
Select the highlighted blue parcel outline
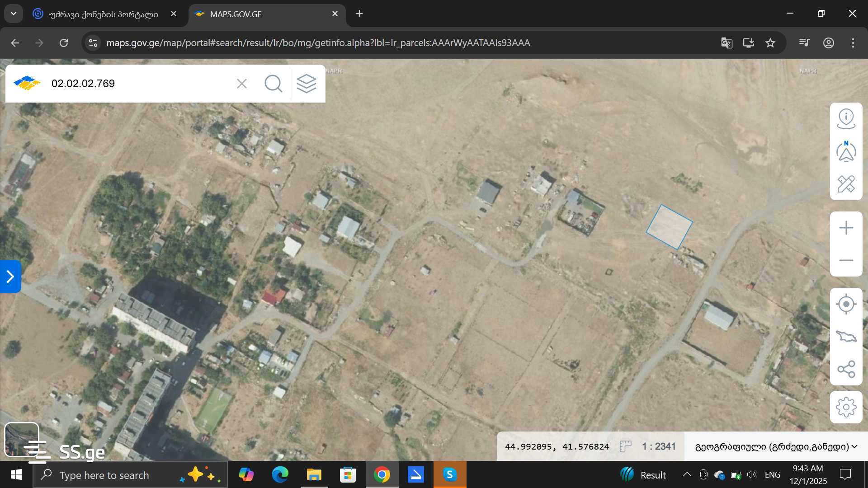(x=669, y=227)
